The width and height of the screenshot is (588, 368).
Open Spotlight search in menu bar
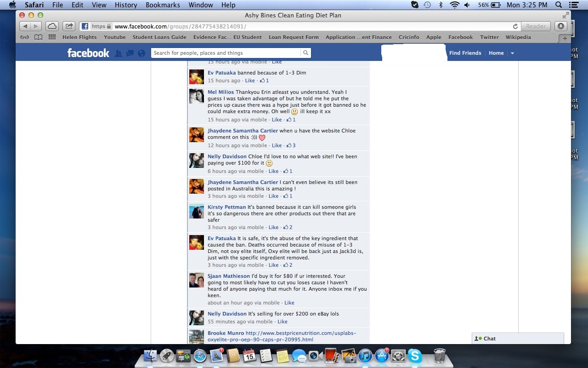pyautogui.click(x=559, y=5)
